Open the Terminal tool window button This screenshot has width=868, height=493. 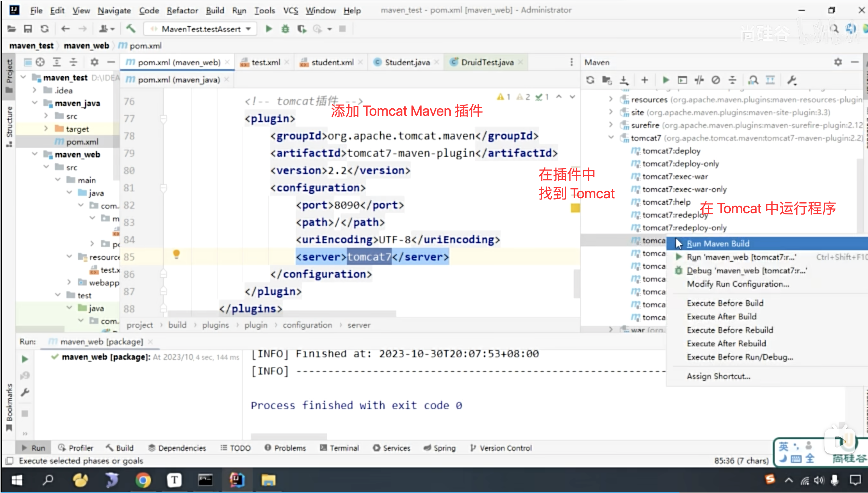click(339, 448)
